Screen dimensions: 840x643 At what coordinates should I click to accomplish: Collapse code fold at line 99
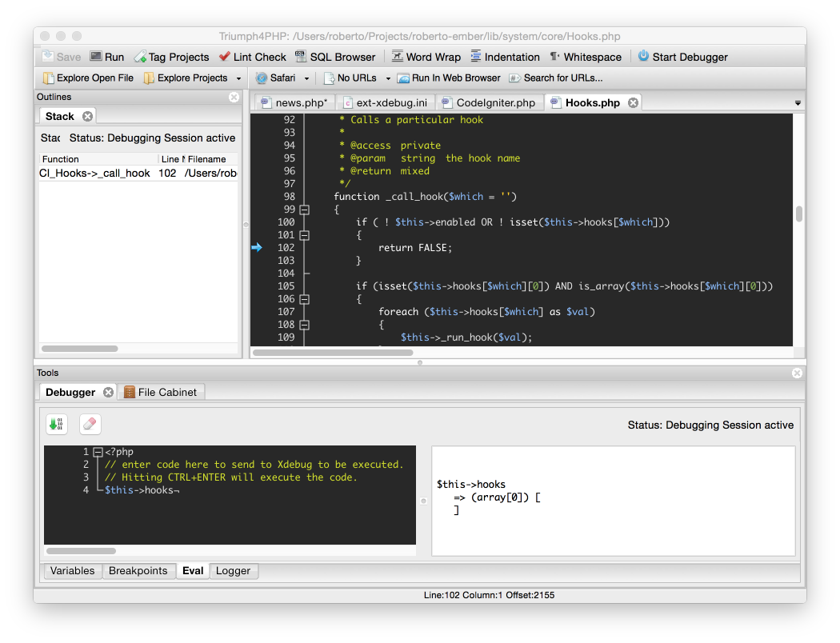304,210
